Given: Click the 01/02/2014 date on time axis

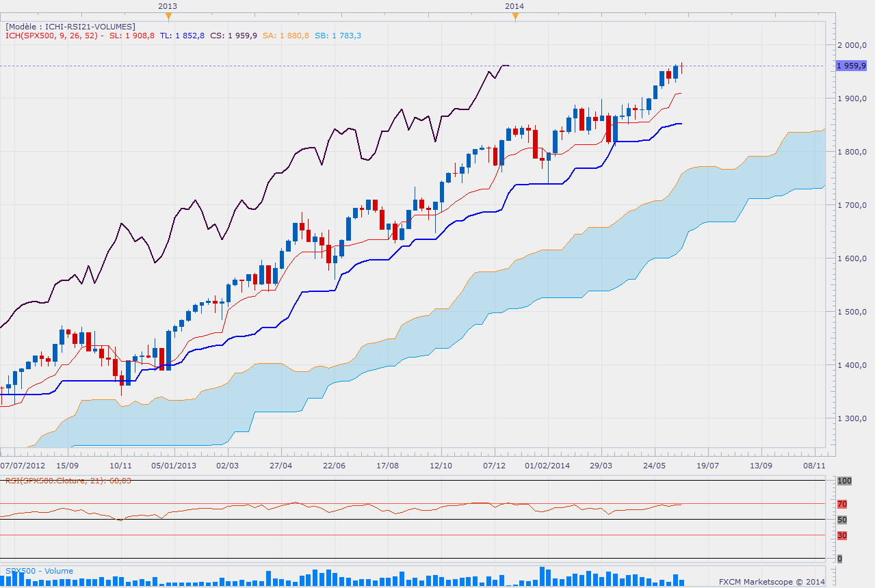Looking at the screenshot, I should pyautogui.click(x=547, y=466).
